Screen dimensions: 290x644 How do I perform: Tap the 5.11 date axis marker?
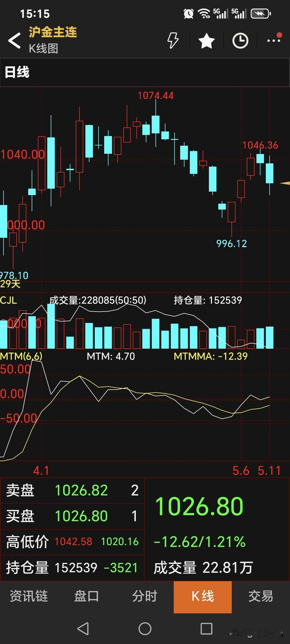pos(269,470)
